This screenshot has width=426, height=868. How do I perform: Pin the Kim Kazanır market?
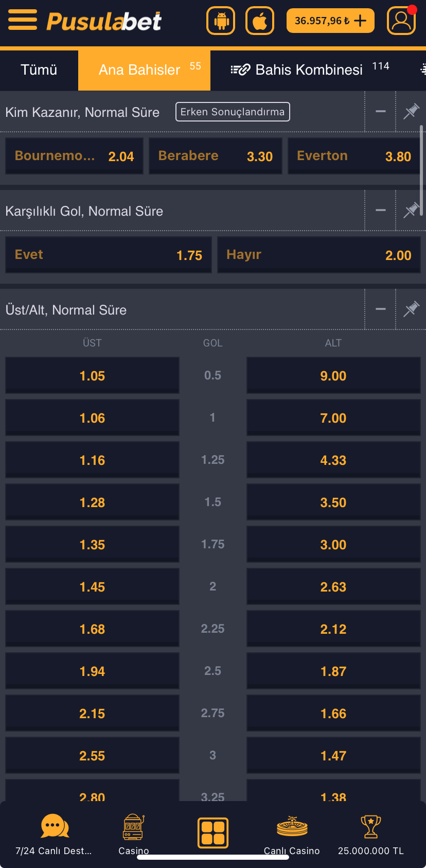(x=411, y=111)
